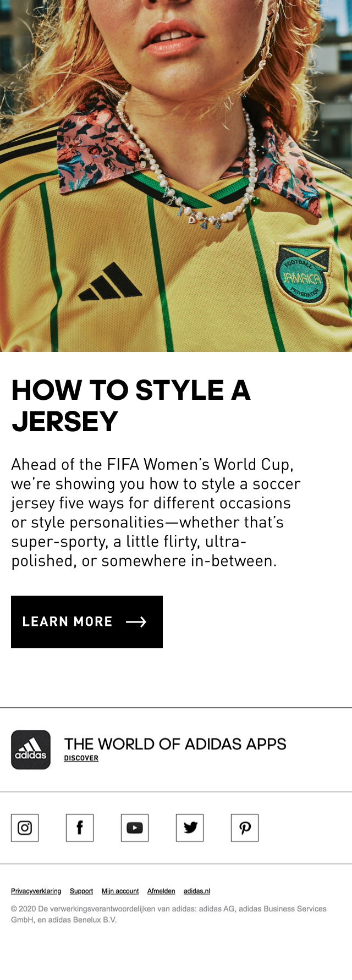Open the Support footer link
The image size is (352, 980).
(x=81, y=891)
